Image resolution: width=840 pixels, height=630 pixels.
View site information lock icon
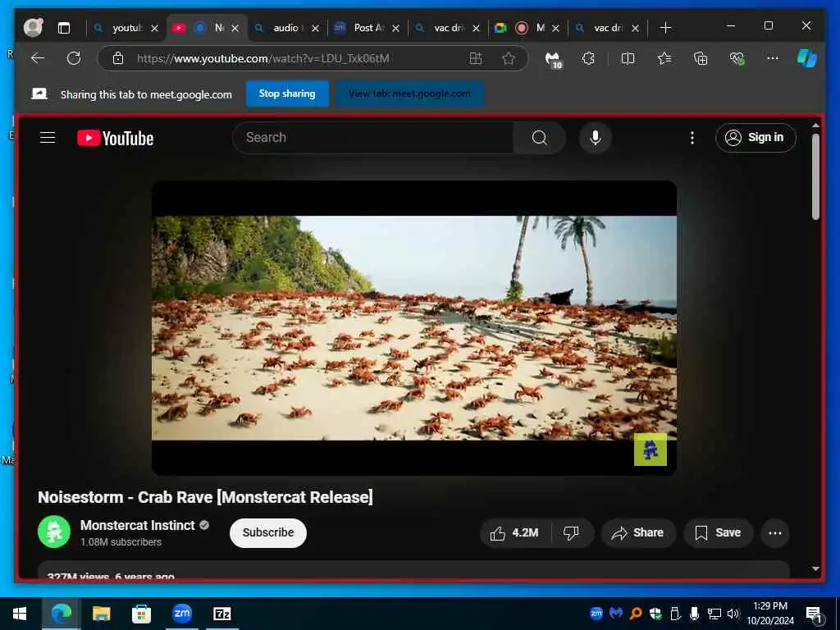tap(118, 58)
